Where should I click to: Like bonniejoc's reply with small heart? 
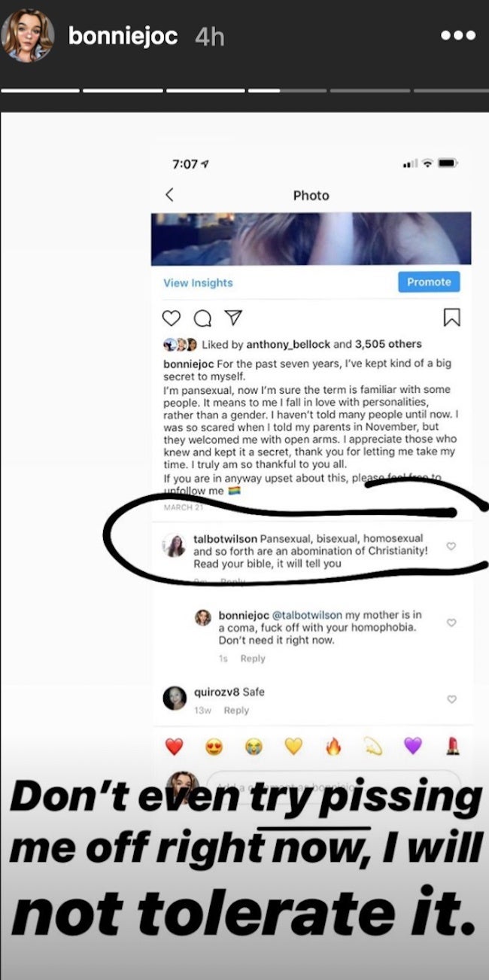tap(451, 623)
